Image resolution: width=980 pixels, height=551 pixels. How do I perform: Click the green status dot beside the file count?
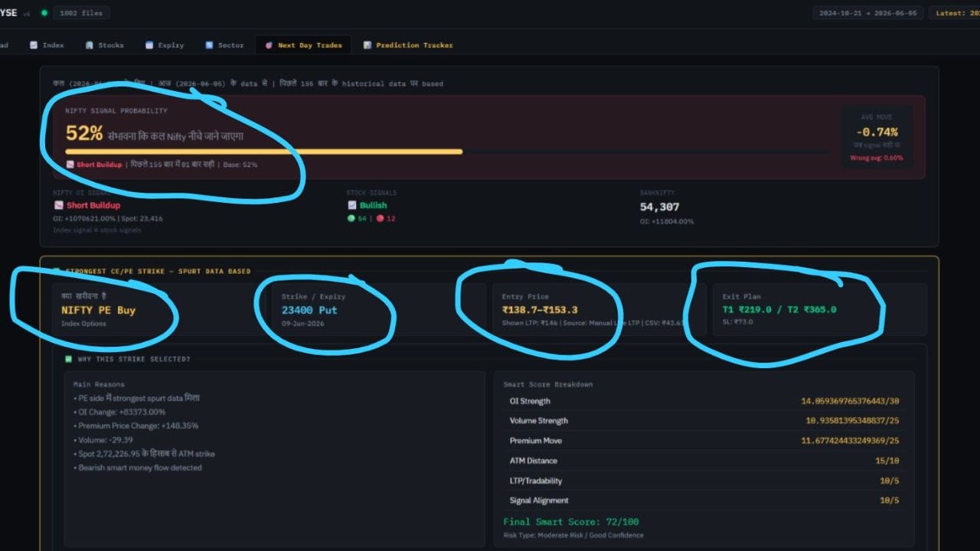[44, 12]
